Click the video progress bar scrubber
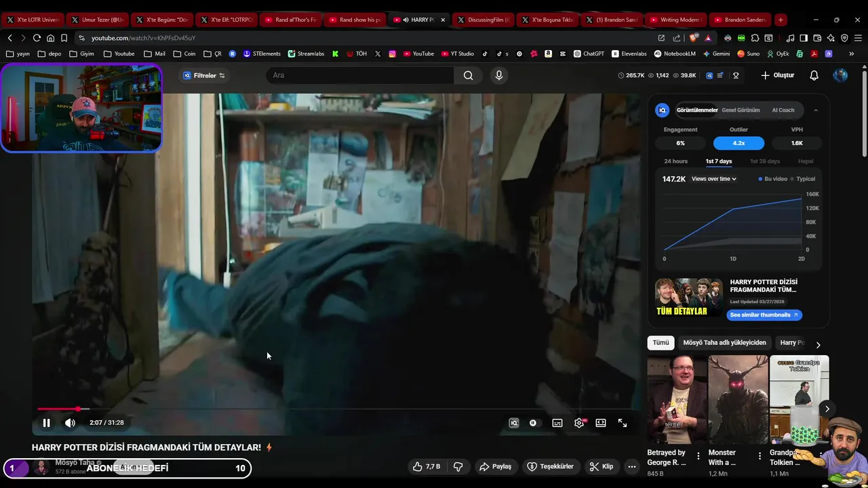This screenshot has width=868, height=488. [79, 409]
